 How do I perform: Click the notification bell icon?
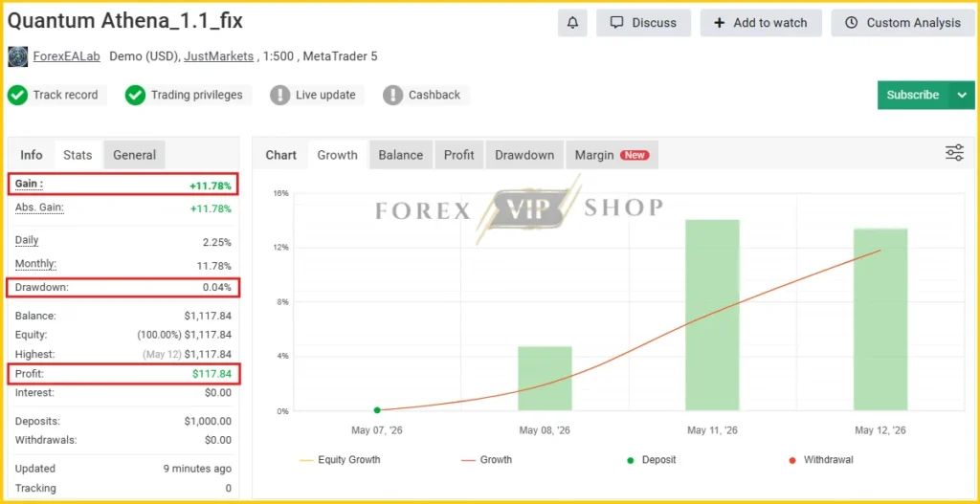pos(572,23)
